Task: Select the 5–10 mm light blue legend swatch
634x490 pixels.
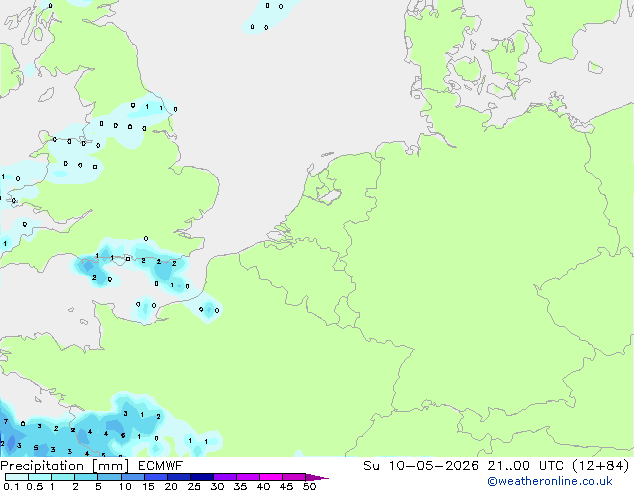Action: pos(109,477)
